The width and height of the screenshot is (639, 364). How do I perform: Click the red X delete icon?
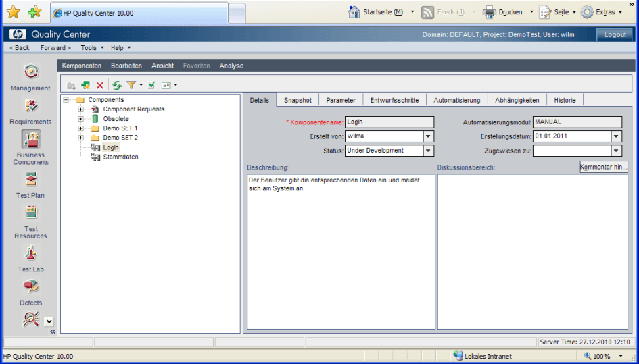(100, 85)
